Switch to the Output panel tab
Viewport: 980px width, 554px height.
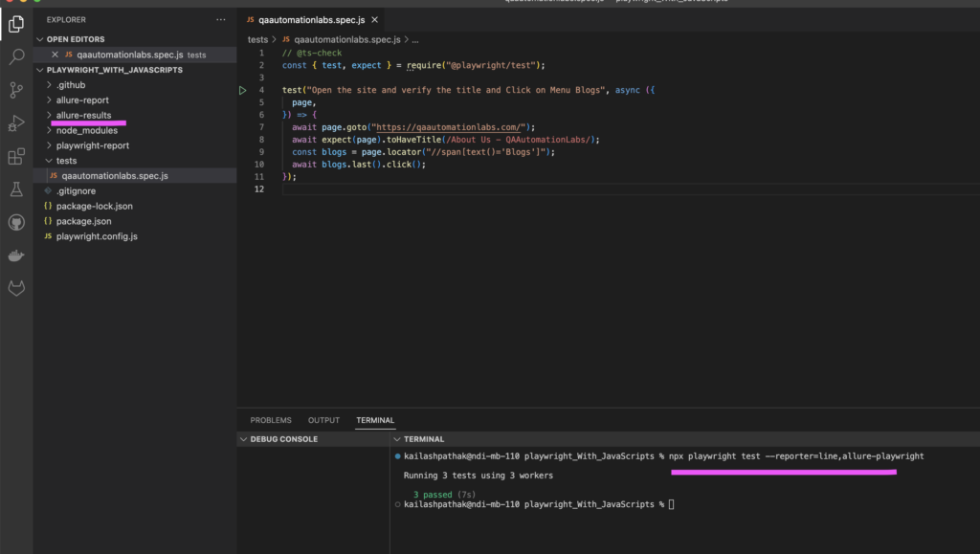323,420
